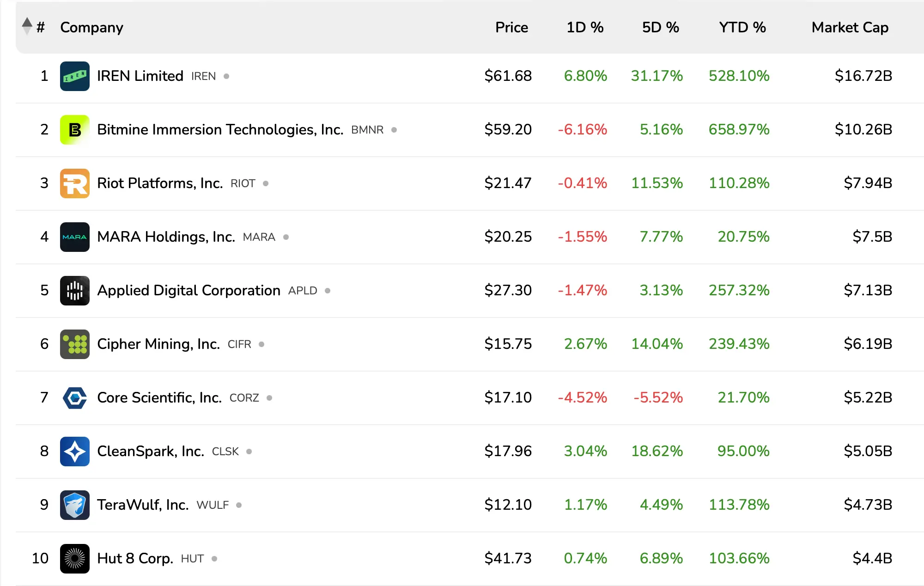Click the Bitmine Immersion Technologies logo
The image size is (924, 586).
click(74, 130)
